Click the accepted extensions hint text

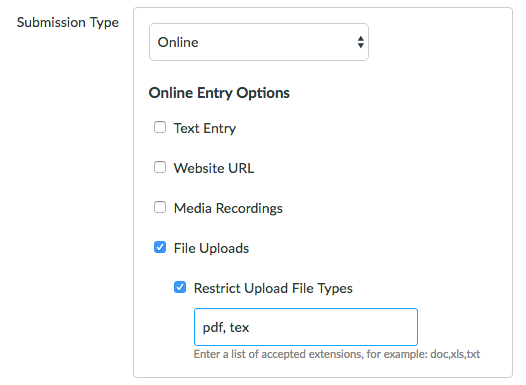[337, 354]
